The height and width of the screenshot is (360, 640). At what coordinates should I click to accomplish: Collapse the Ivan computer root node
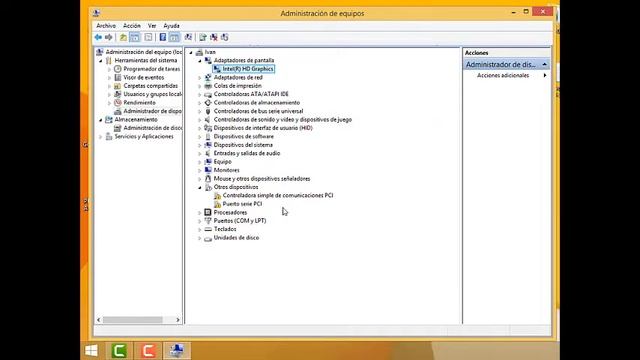point(191,52)
